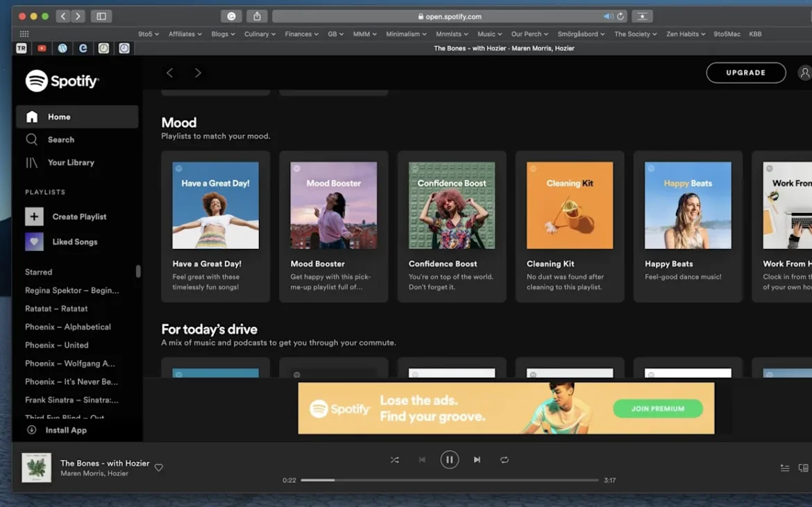This screenshot has height=507, width=812.
Task: Click the song progress bar
Action: click(x=451, y=479)
